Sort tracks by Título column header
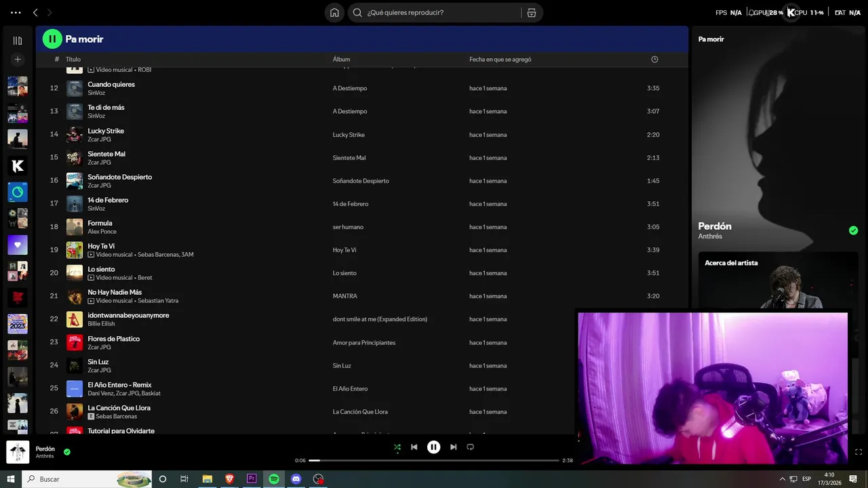The image size is (868, 488). tap(73, 60)
